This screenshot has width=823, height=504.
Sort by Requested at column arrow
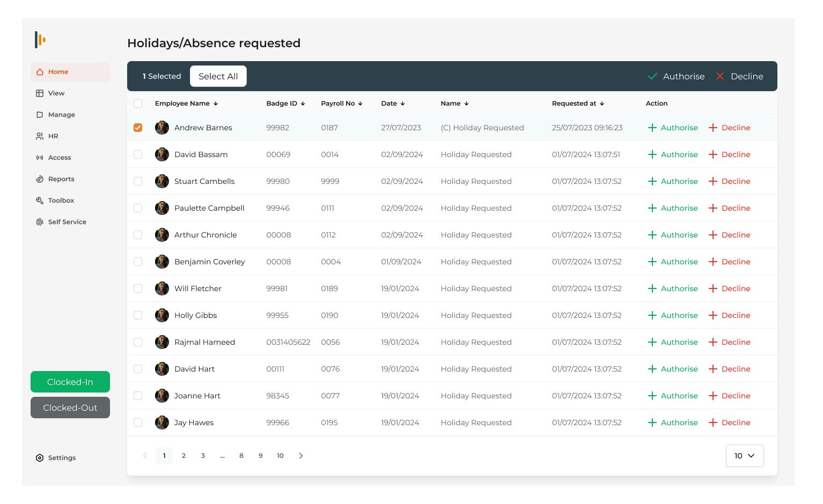pyautogui.click(x=601, y=103)
